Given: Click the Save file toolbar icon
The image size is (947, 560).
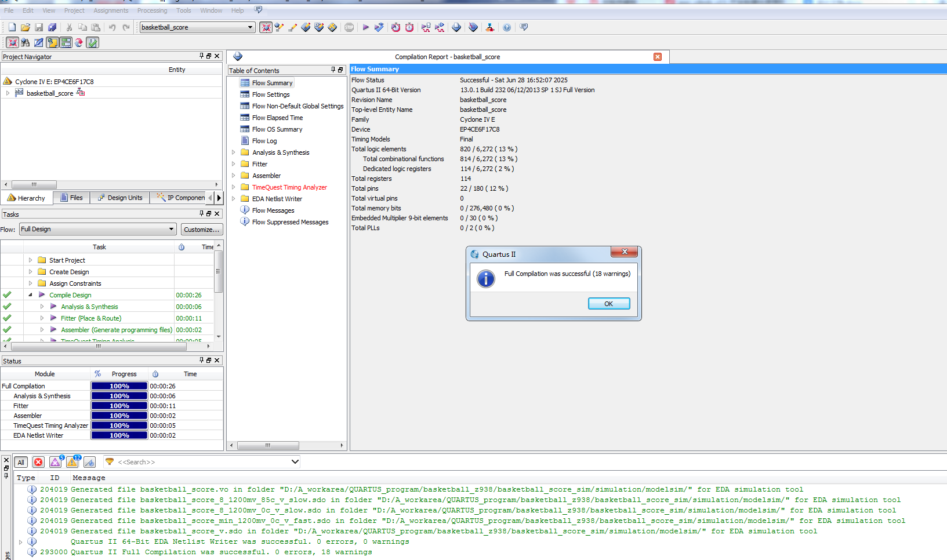Looking at the screenshot, I should [x=39, y=27].
